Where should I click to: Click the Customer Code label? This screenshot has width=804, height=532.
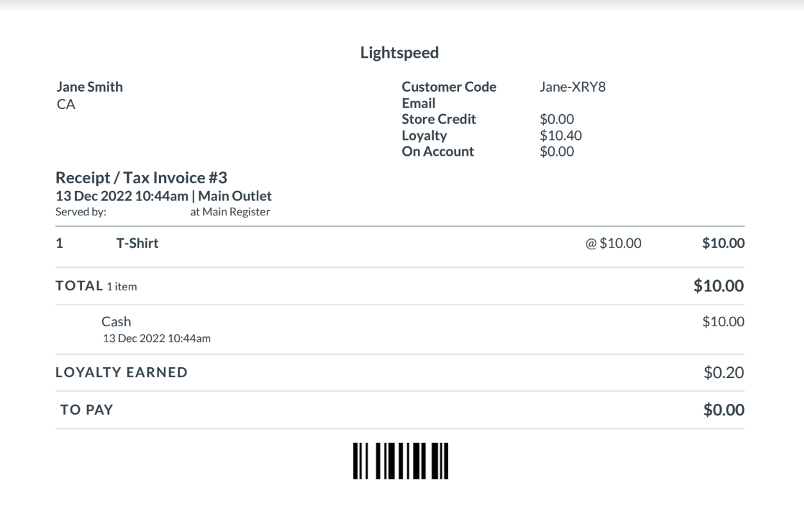click(449, 87)
